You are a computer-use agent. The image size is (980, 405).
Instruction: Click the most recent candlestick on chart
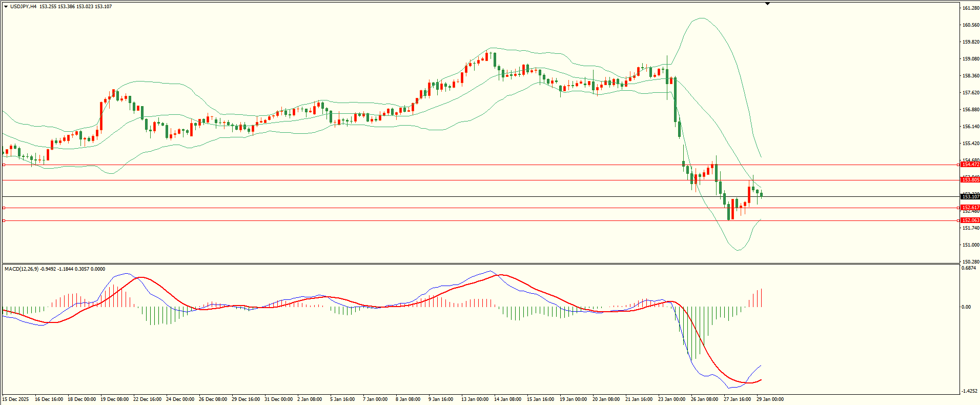(x=761, y=194)
